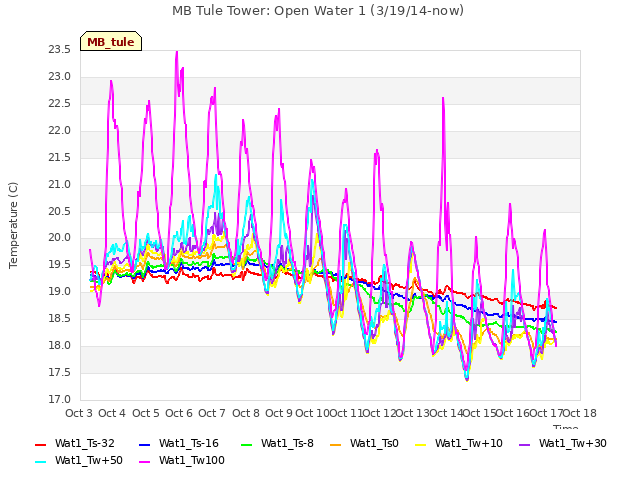640x480 pixels.
Task: Click the Wat1_Ts-8 legend label
Action: point(287,444)
